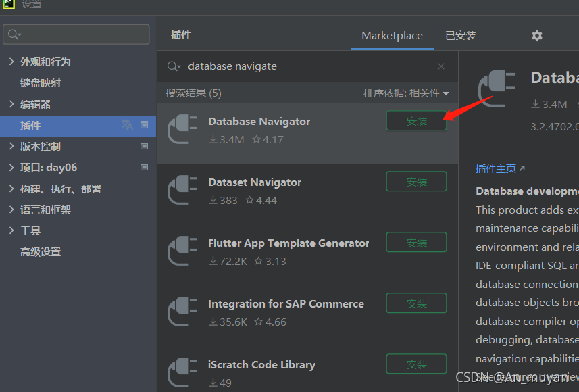Clear the plugin search query
The width and height of the screenshot is (579, 392).
point(441,66)
